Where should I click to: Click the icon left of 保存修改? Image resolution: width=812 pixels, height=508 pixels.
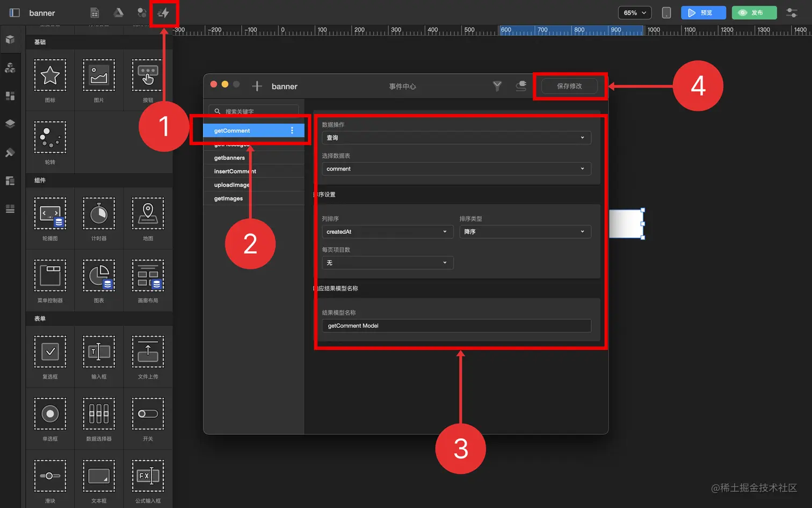point(521,86)
